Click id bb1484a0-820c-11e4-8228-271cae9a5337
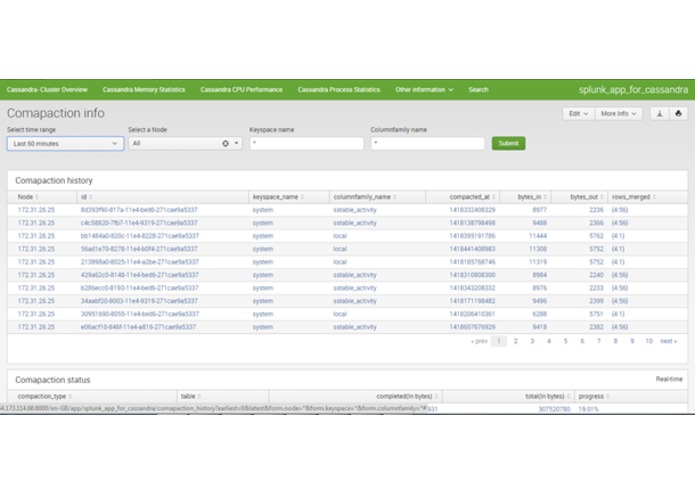The height and width of the screenshot is (494, 695). tap(140, 236)
